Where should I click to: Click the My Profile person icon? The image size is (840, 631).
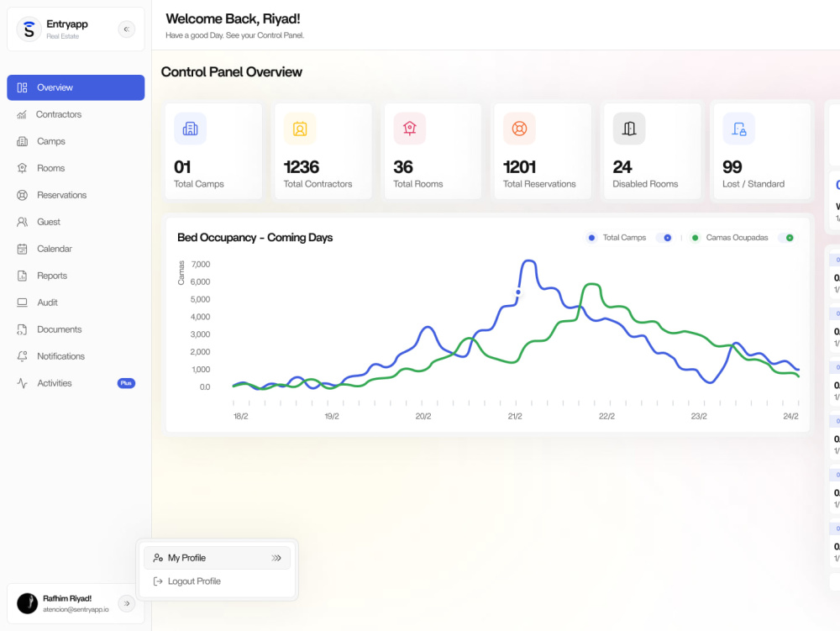(x=158, y=558)
